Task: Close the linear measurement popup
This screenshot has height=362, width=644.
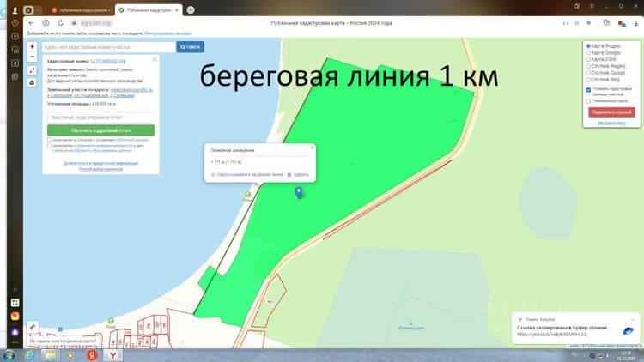Action: 313,148
